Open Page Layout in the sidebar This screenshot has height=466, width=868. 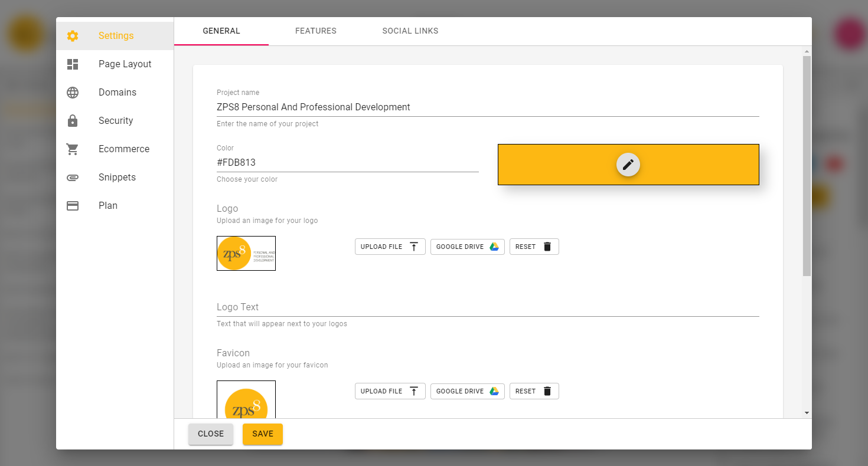(115, 64)
